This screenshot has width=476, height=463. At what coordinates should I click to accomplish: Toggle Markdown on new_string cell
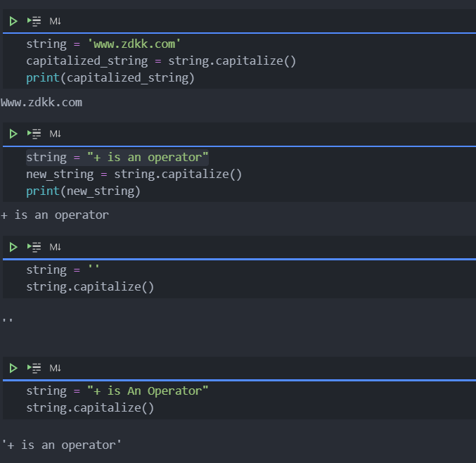click(56, 134)
